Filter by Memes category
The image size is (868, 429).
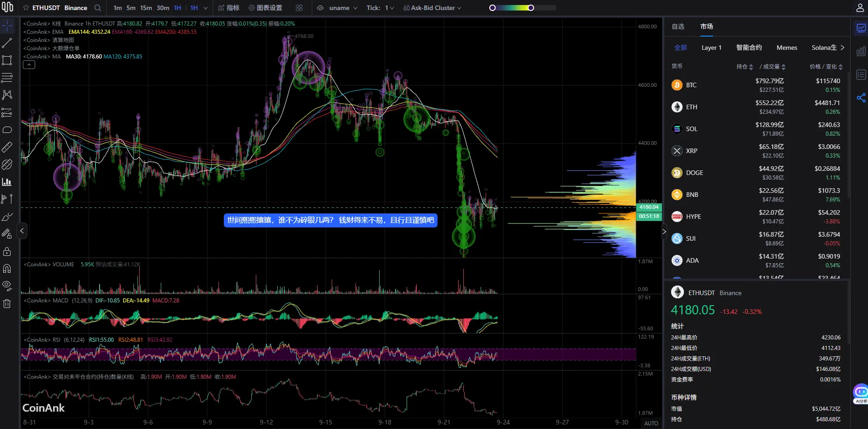[x=787, y=48]
